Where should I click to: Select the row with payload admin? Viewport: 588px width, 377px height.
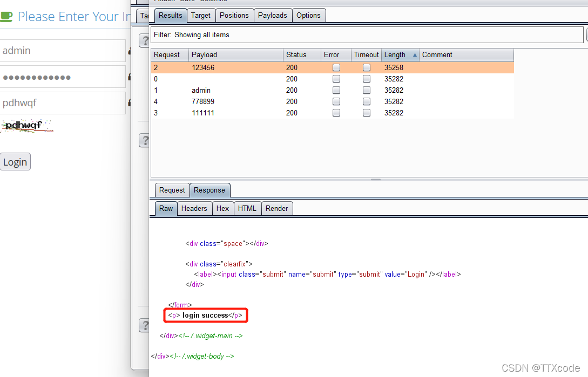[332, 90]
